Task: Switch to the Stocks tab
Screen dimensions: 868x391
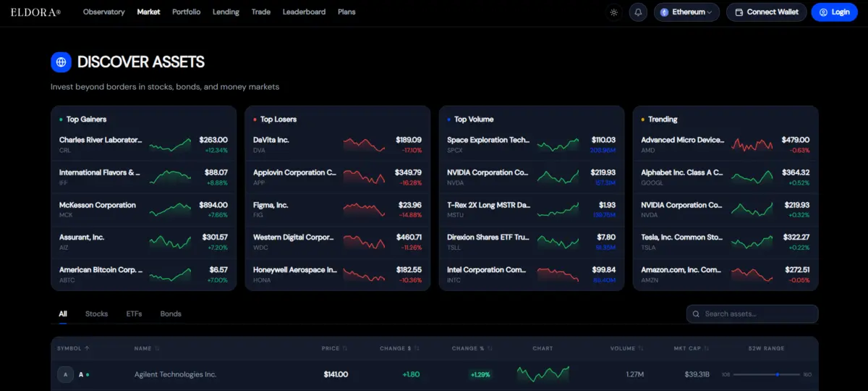Action: tap(96, 314)
